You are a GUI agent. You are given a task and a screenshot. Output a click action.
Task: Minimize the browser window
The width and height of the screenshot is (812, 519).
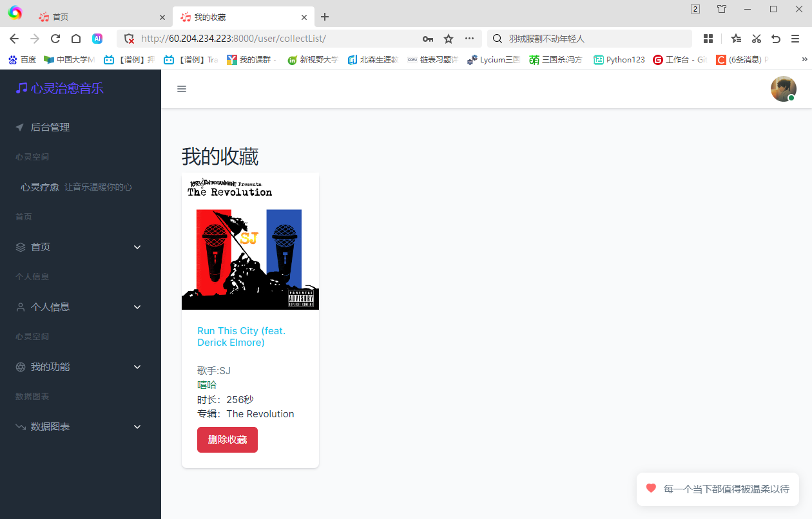748,9
